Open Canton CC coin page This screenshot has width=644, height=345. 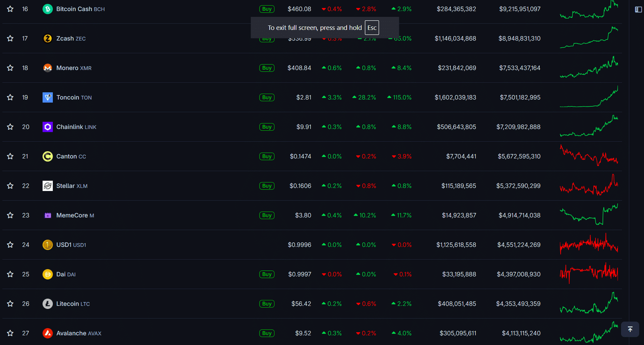pos(71,156)
